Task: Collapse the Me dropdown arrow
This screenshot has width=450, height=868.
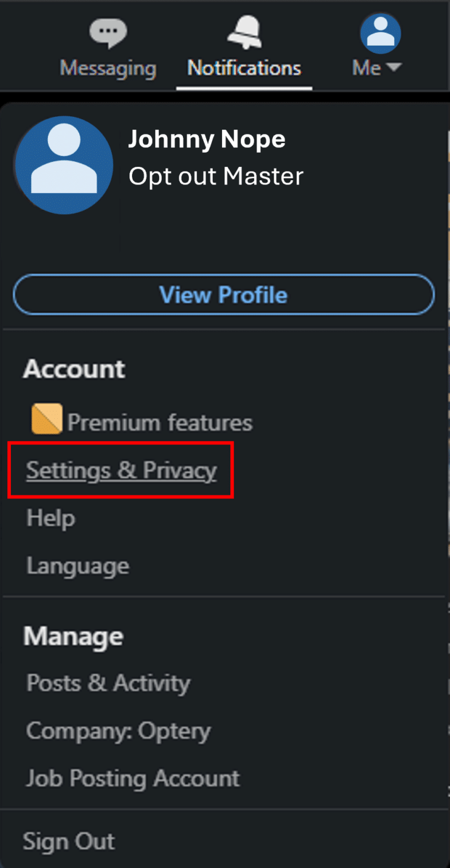Action: (x=394, y=67)
